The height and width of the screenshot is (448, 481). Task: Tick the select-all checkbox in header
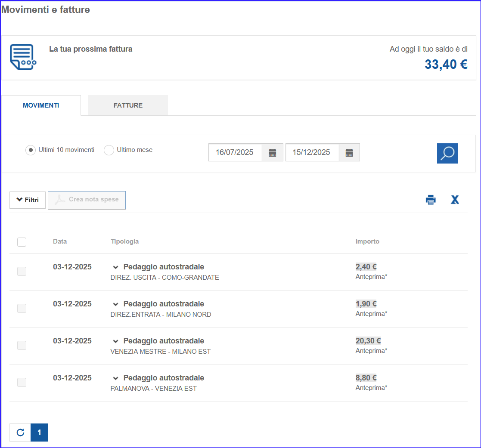(22, 242)
